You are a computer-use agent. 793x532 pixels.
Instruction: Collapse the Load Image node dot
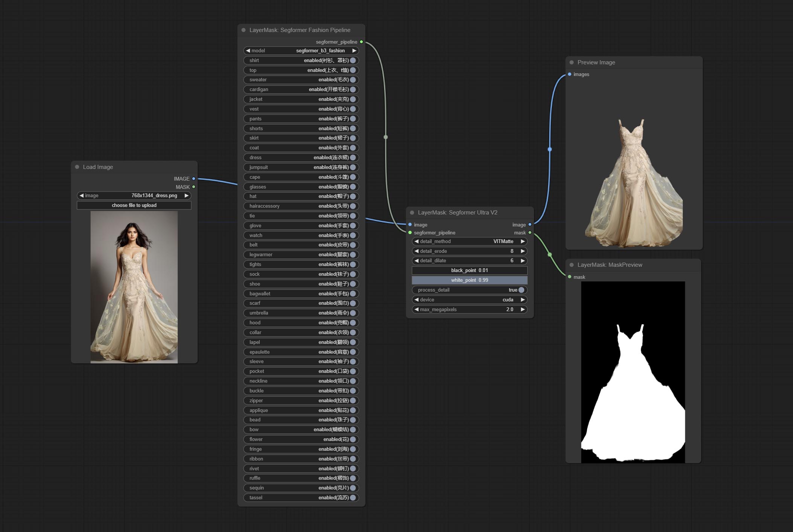click(x=77, y=167)
